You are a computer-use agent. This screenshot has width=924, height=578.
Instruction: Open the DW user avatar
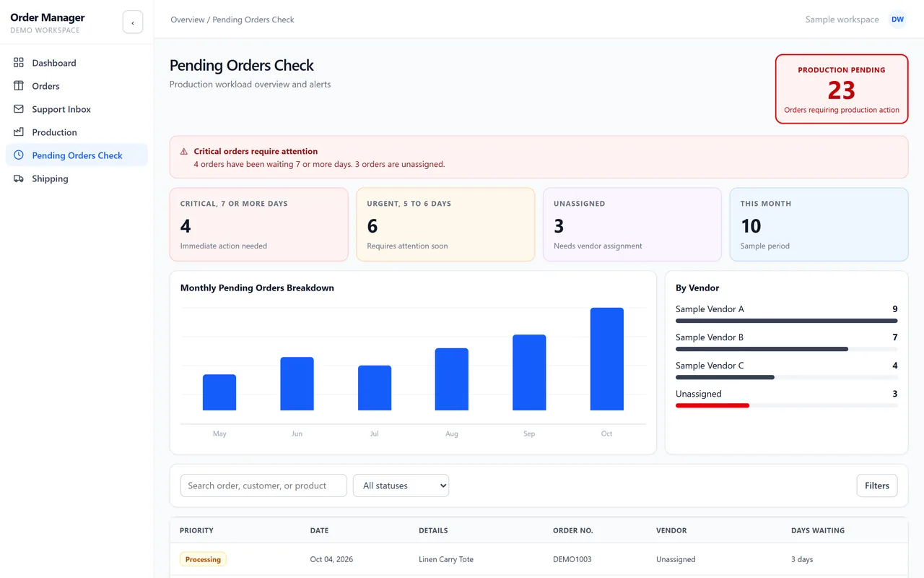click(897, 20)
